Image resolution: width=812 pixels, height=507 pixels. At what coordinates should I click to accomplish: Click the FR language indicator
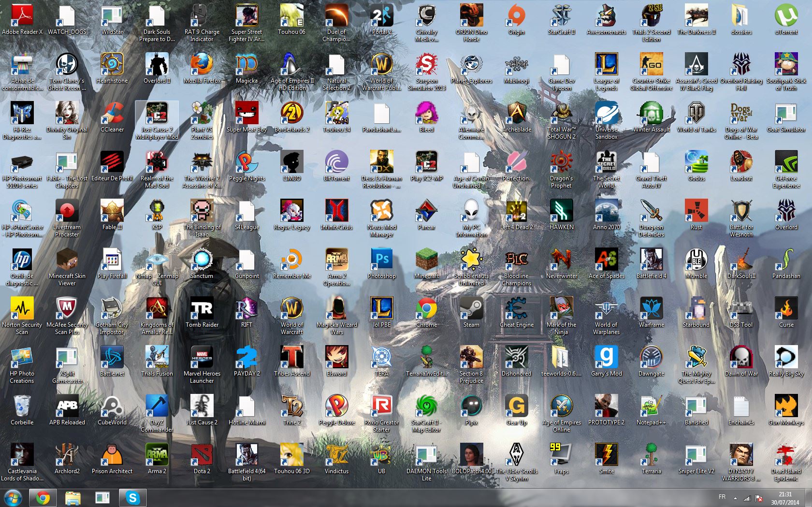pos(722,497)
